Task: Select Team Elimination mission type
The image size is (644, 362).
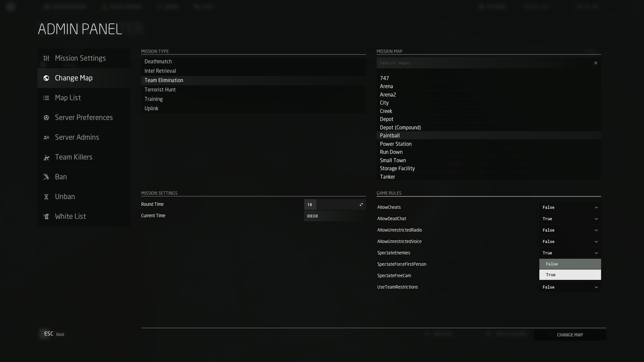Action: click(x=254, y=80)
